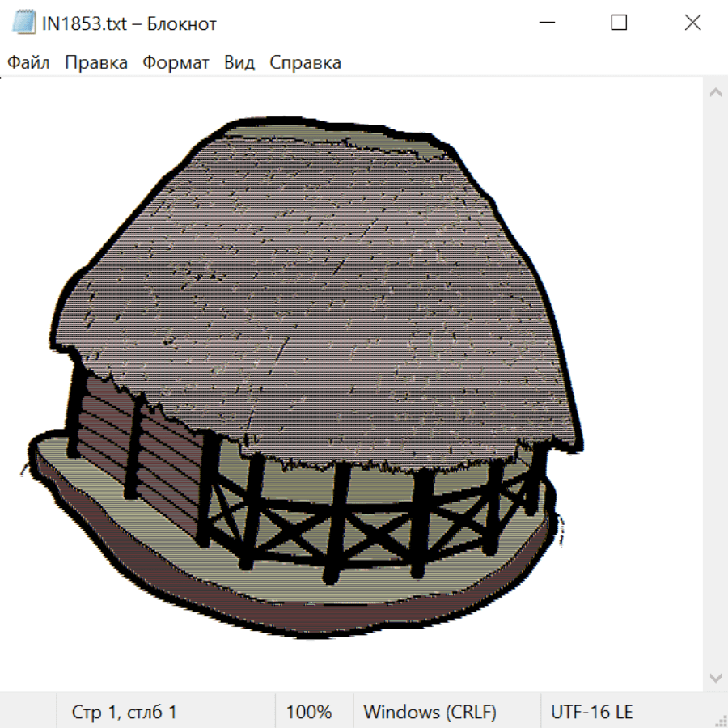The height and width of the screenshot is (728, 728).
Task: Open the Правка menu
Action: pyautogui.click(x=96, y=62)
